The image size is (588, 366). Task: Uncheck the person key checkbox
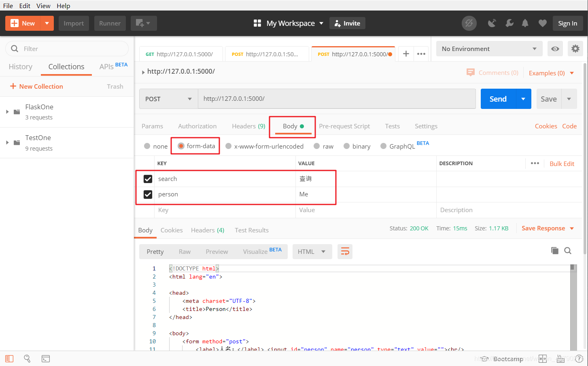(148, 194)
